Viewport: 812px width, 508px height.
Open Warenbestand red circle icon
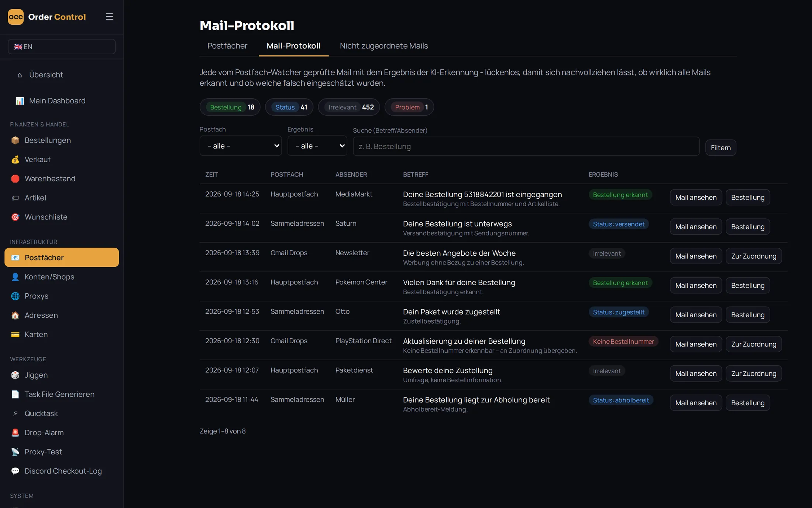[x=15, y=179]
